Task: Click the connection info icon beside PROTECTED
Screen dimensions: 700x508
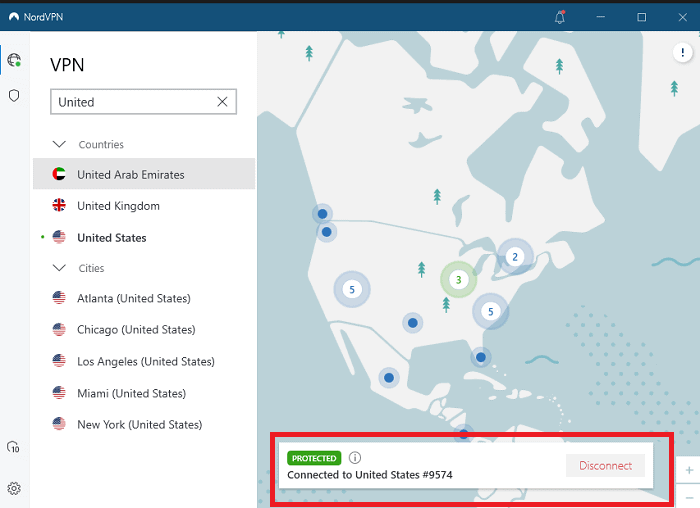Action: click(354, 458)
